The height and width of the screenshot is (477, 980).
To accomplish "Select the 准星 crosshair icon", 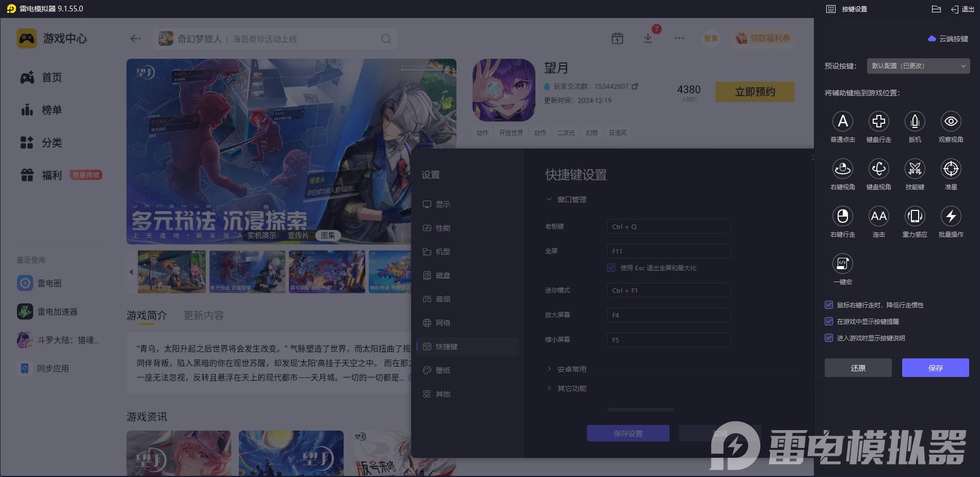I will click(x=951, y=169).
